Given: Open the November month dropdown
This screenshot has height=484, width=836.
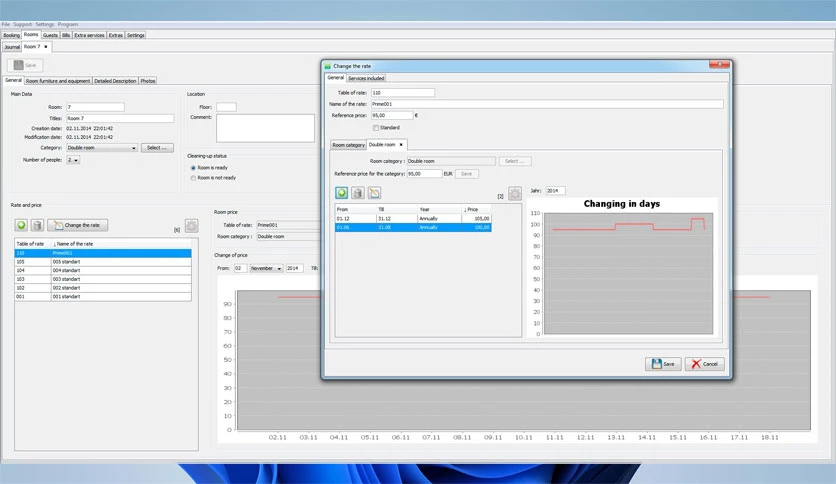Looking at the screenshot, I should click(266, 268).
